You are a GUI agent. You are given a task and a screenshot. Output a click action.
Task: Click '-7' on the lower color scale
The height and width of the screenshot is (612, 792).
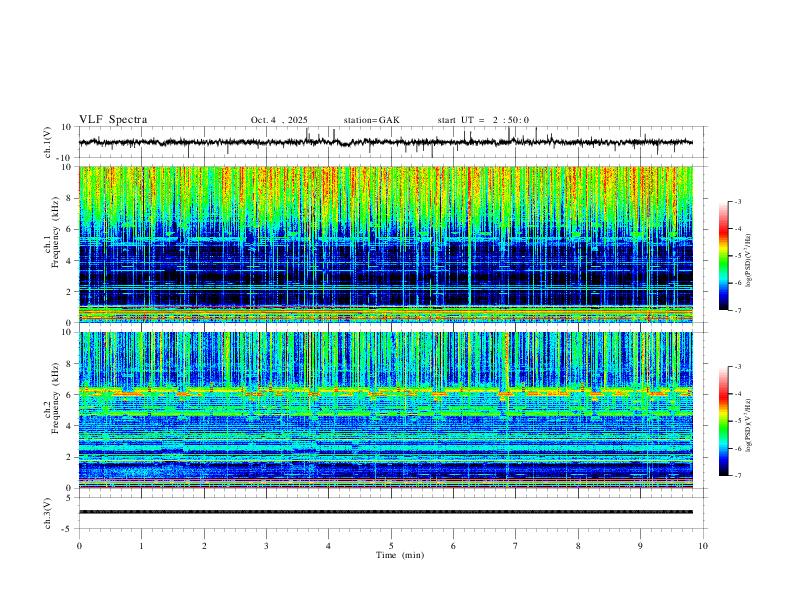pos(737,475)
